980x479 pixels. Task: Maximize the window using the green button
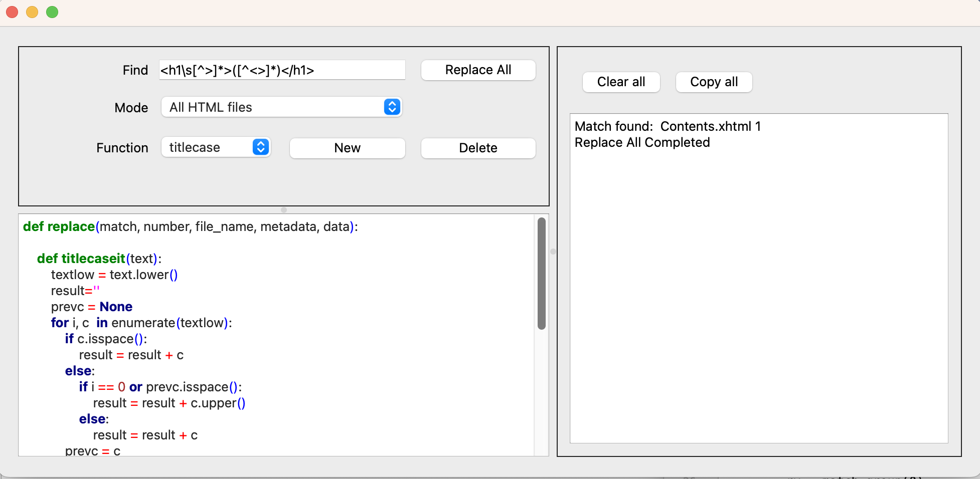coord(52,12)
